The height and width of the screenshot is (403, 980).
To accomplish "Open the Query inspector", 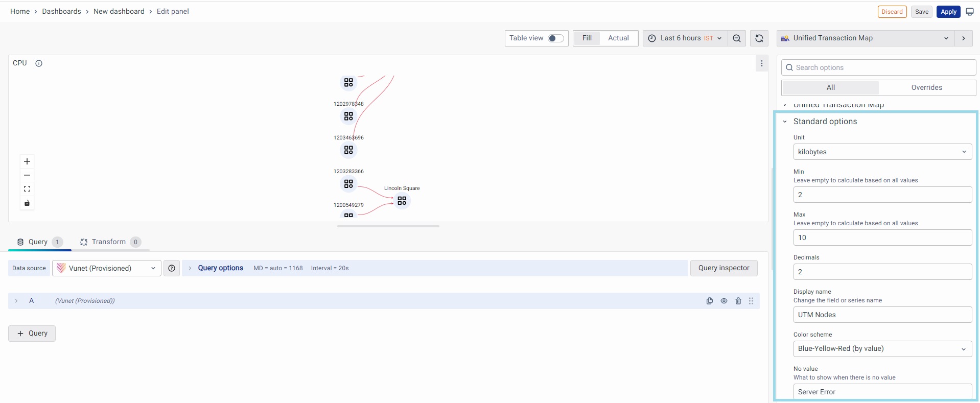I will tap(724, 268).
